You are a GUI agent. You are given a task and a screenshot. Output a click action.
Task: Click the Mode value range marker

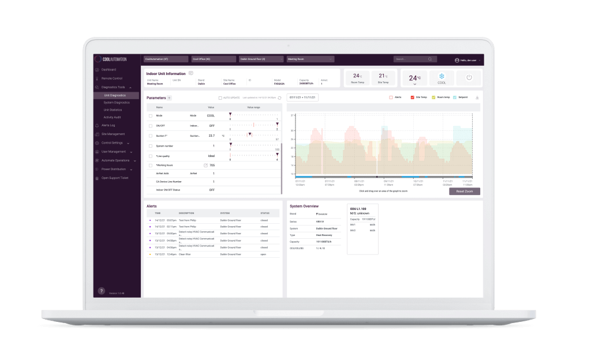click(x=230, y=114)
